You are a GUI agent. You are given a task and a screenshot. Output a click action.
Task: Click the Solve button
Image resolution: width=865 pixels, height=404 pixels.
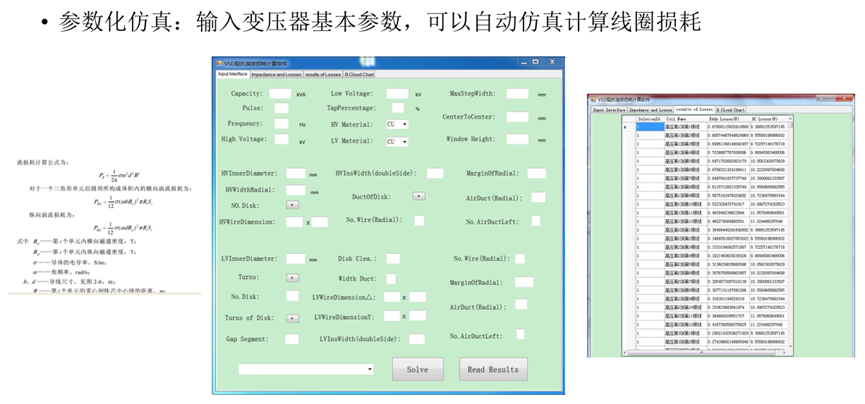pyautogui.click(x=418, y=369)
